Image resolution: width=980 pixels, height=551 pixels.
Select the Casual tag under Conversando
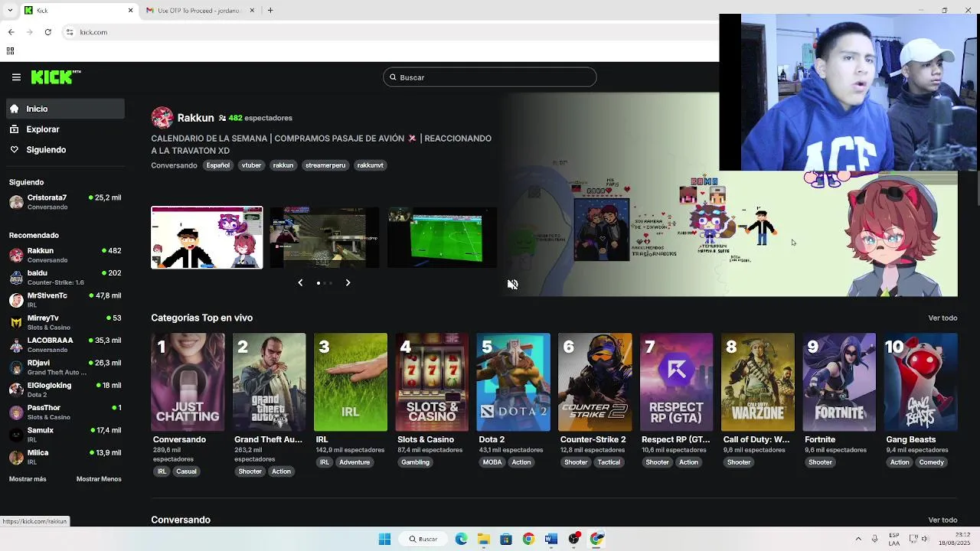coord(187,471)
